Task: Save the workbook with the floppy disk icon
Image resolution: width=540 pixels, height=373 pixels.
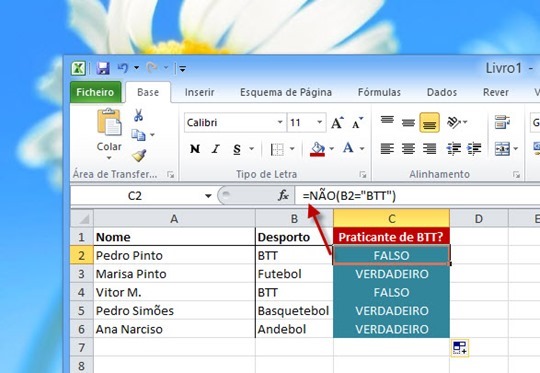Action: pos(103,68)
